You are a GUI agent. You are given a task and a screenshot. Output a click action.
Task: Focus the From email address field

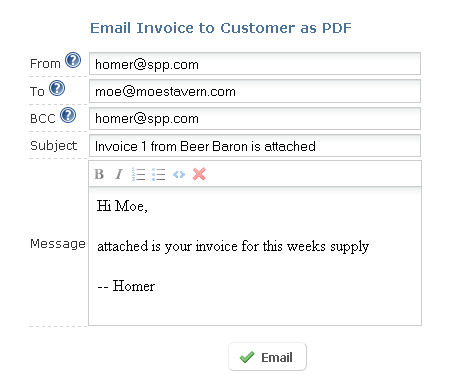255,64
